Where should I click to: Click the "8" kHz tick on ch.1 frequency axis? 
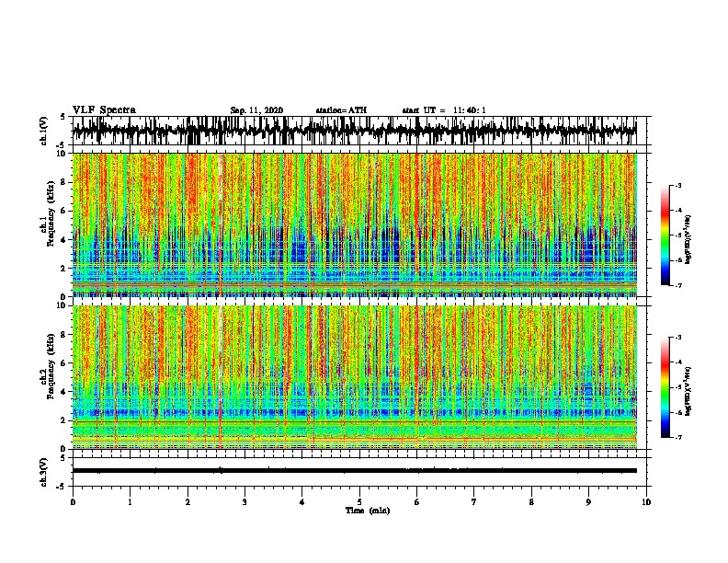click(63, 182)
